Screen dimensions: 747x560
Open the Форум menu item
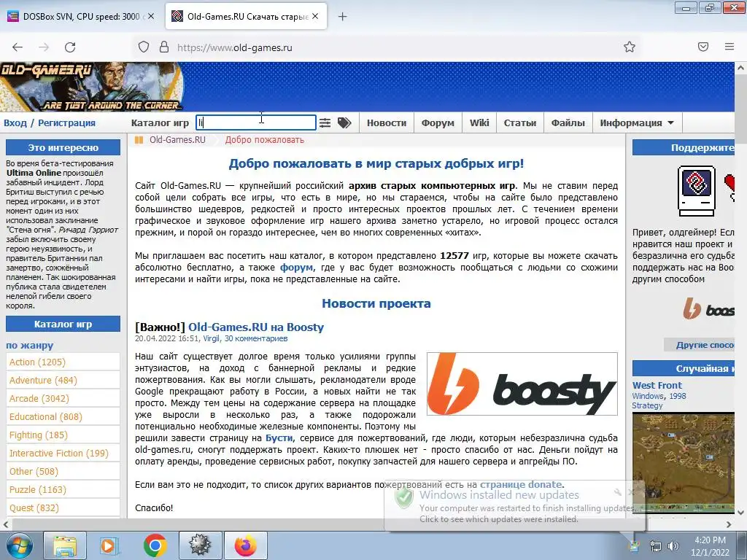point(438,122)
